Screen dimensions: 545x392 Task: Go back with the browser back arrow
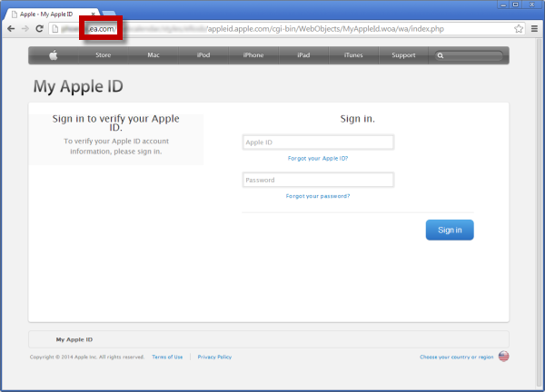pyautogui.click(x=11, y=29)
